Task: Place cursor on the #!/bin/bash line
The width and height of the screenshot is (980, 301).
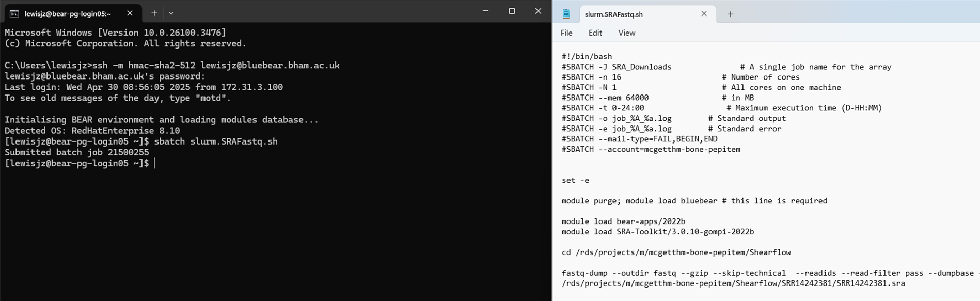Action: tap(587, 56)
